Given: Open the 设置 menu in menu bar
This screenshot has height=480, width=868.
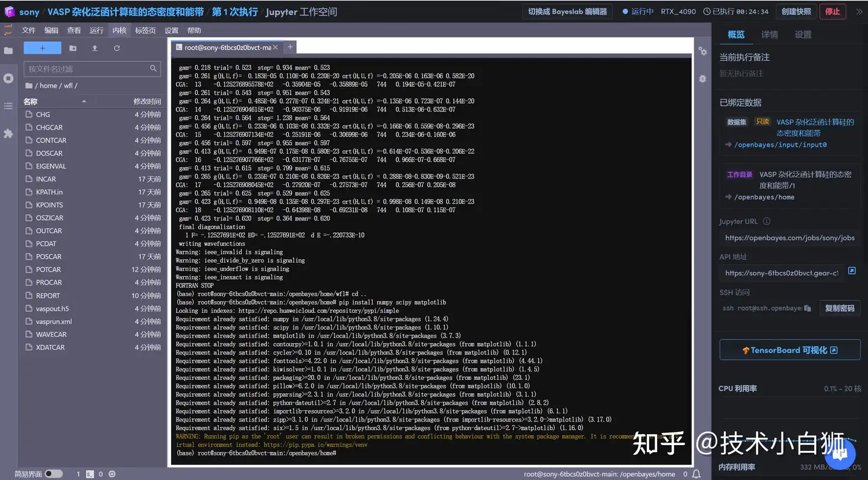Looking at the screenshot, I should pos(172,30).
